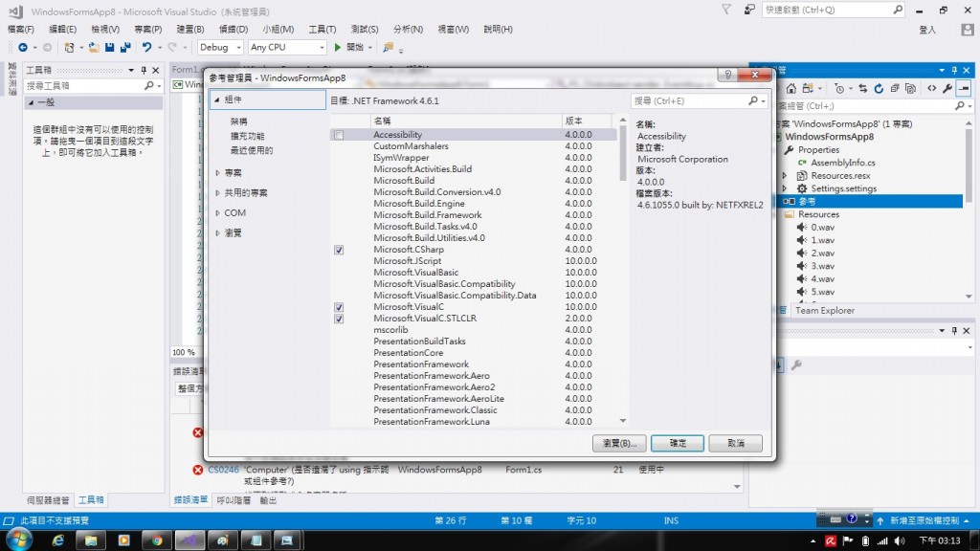Click the Refresh icon in Solution Explorer
This screenshot has height=551, width=980.
879,89
